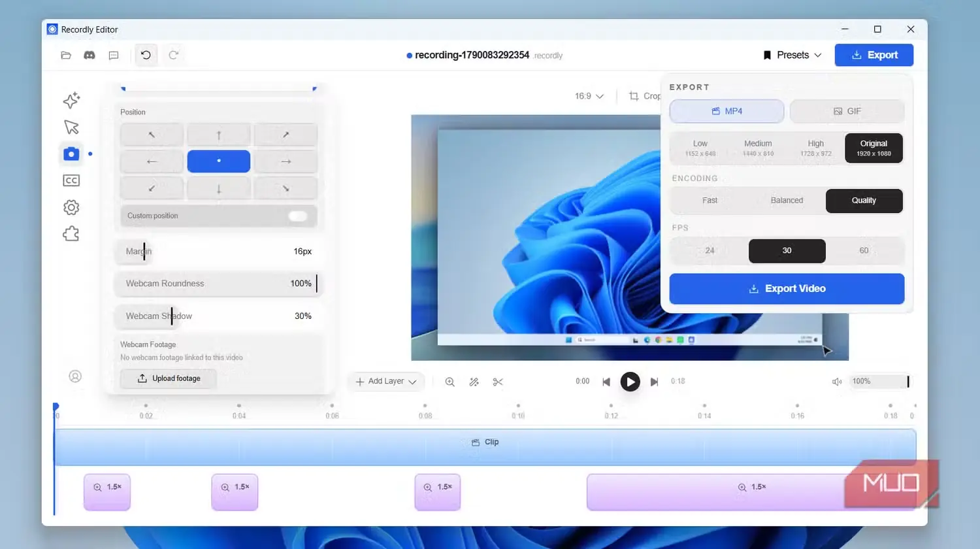
Task: Undo the last edit
Action: (x=146, y=55)
